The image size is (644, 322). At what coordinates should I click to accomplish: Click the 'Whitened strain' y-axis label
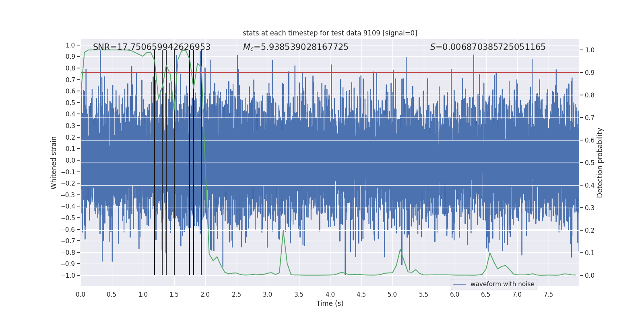click(x=54, y=163)
